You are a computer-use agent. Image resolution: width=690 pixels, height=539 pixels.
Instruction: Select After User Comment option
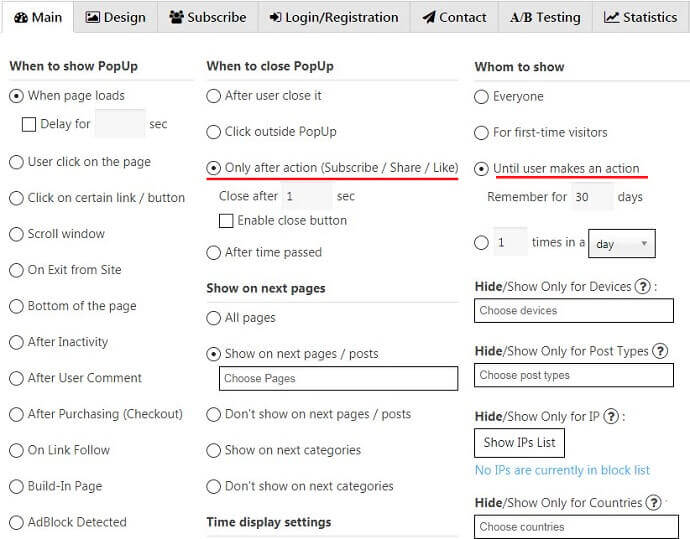coord(16,378)
